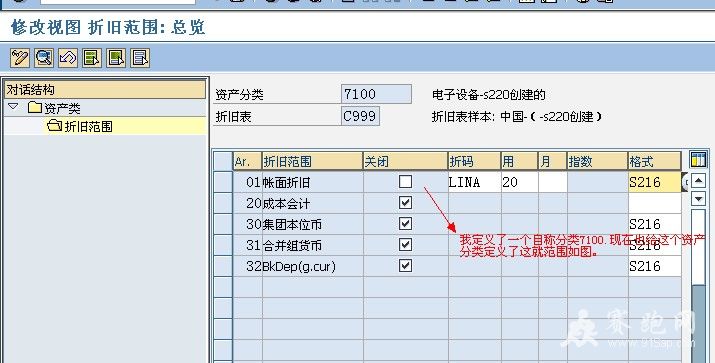Uncheck 关闭 checkbox for 31 合并组货币
The image size is (715, 363).
(x=405, y=244)
